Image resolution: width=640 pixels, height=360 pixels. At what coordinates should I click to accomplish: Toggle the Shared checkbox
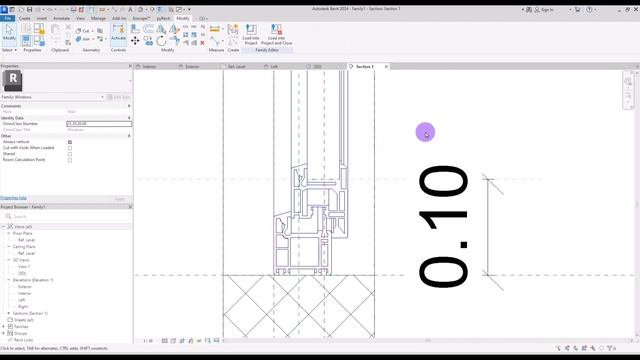pos(70,154)
